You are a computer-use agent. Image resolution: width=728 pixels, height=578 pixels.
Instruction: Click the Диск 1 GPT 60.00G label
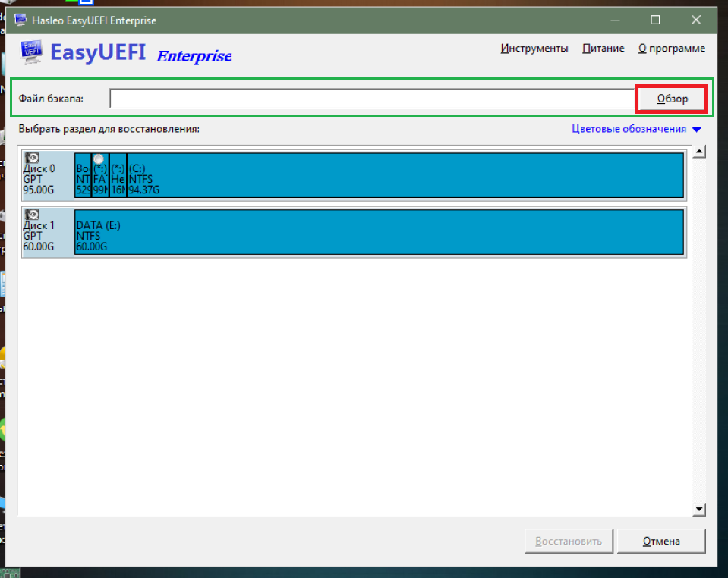click(x=39, y=236)
